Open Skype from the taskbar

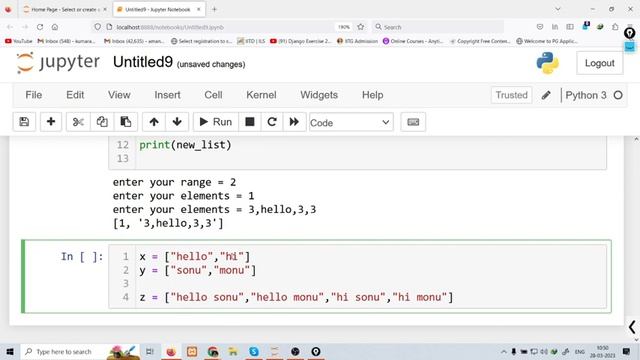point(253,351)
